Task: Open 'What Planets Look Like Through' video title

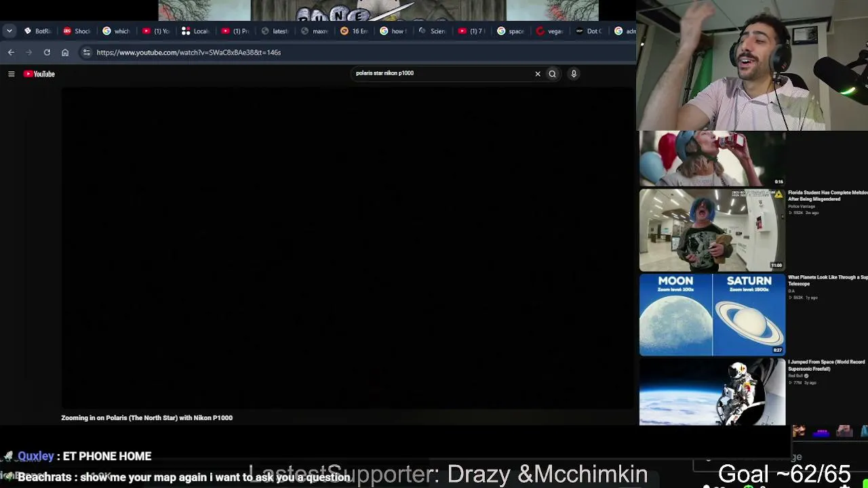Action: 828,281
